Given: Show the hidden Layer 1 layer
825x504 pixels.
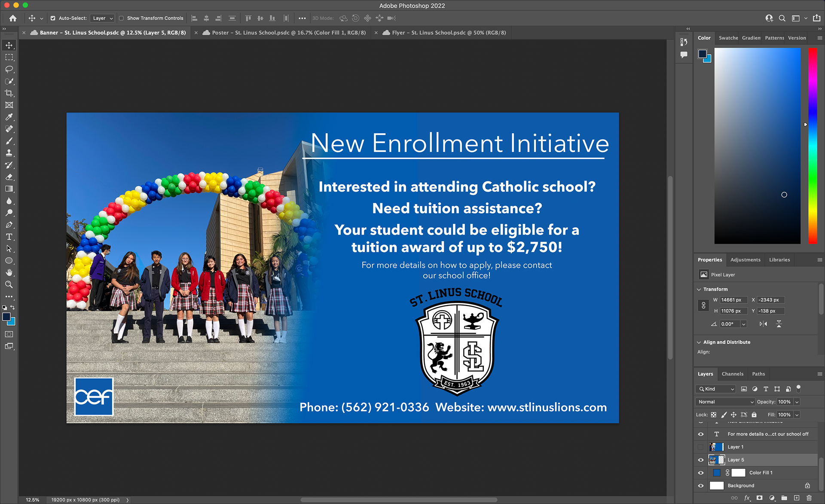Looking at the screenshot, I should pyautogui.click(x=701, y=447).
